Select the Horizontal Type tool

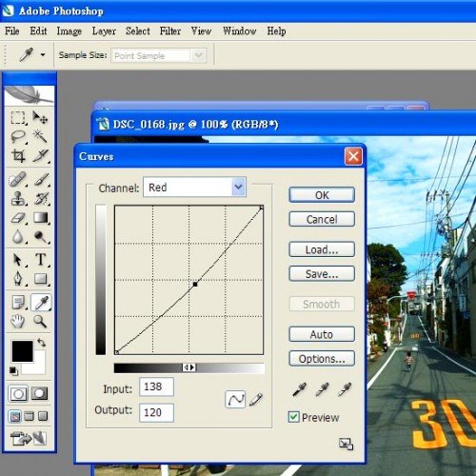tap(40, 260)
